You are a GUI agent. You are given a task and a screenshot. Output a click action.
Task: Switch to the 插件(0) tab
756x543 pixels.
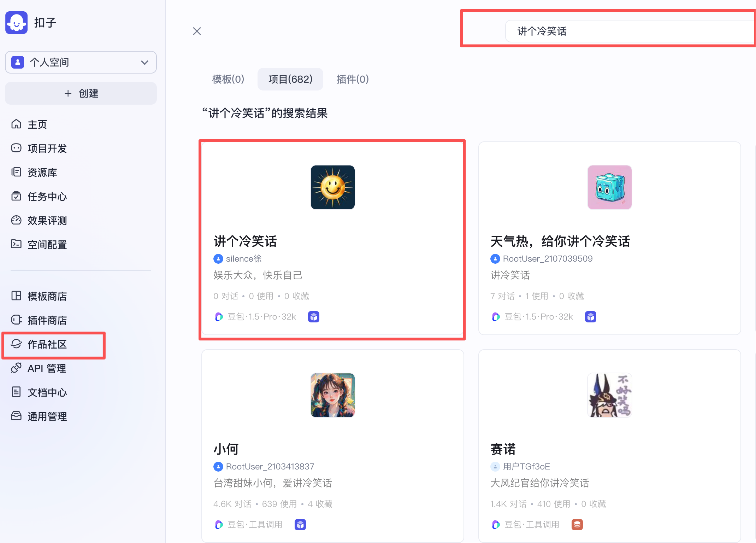click(353, 79)
